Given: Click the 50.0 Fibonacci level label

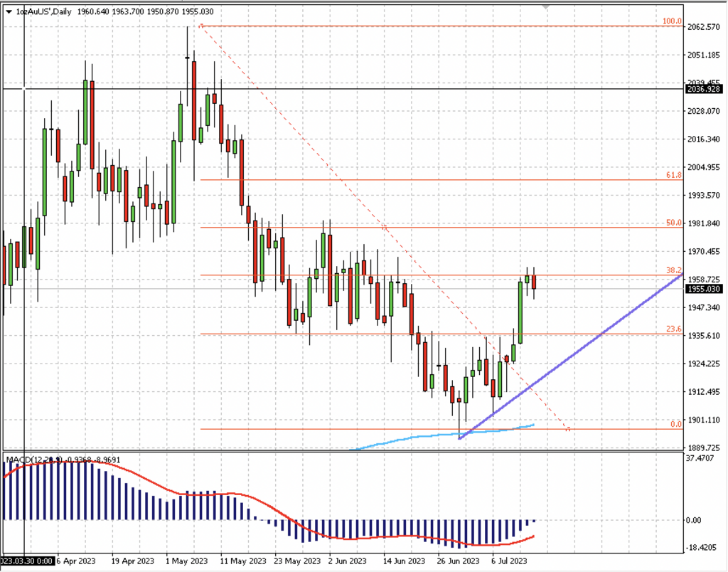Looking at the screenshot, I should click(x=674, y=223).
